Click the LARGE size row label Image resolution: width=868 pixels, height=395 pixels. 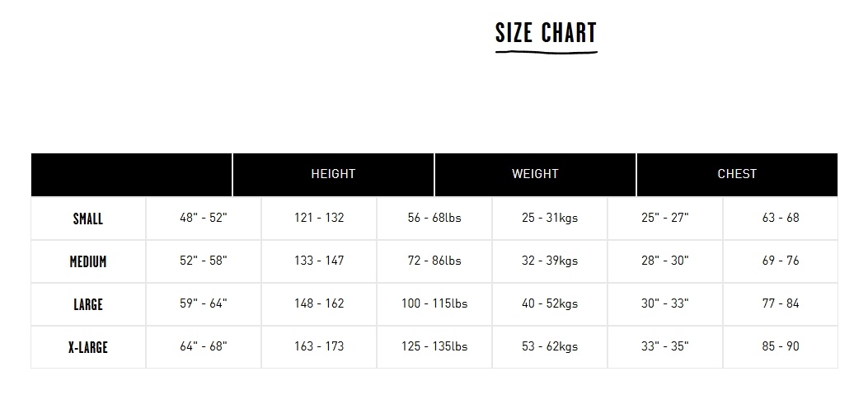tap(88, 304)
